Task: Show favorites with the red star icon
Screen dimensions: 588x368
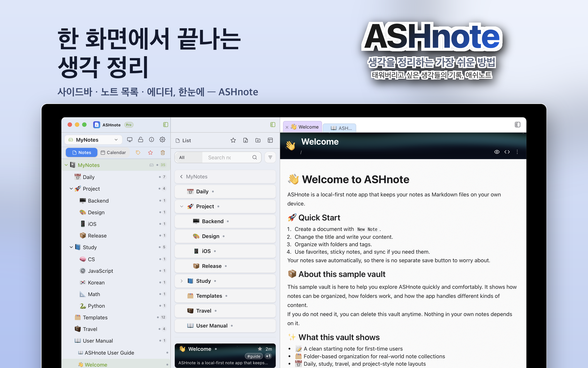Action: [150, 152]
